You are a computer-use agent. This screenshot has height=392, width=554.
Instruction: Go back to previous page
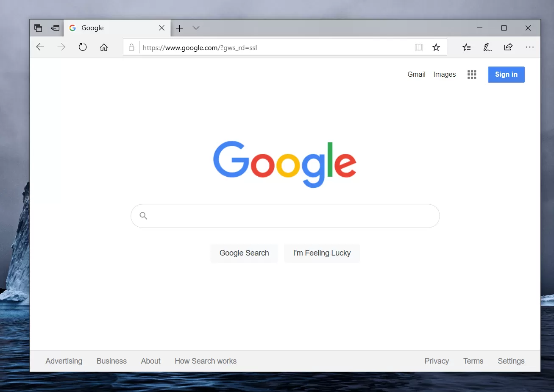[40, 47]
